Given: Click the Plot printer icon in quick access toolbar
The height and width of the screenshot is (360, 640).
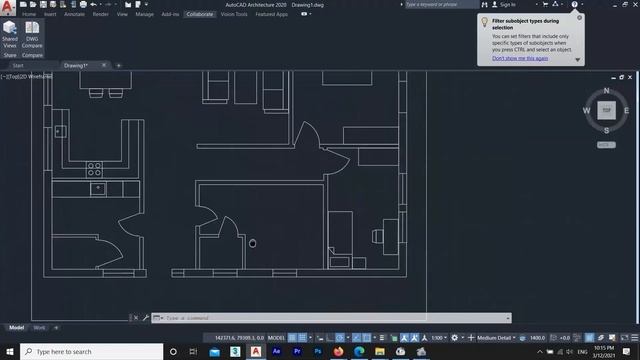Looking at the screenshot, I should click(x=83, y=4).
